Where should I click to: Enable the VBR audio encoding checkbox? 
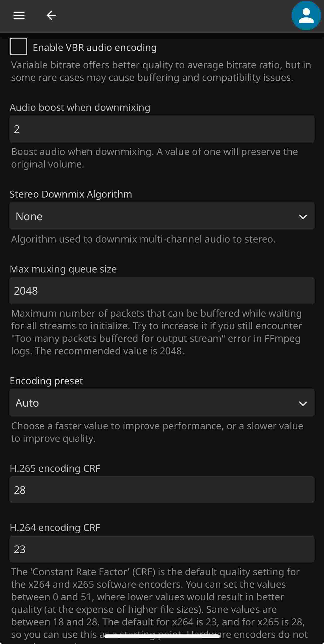[x=18, y=46]
